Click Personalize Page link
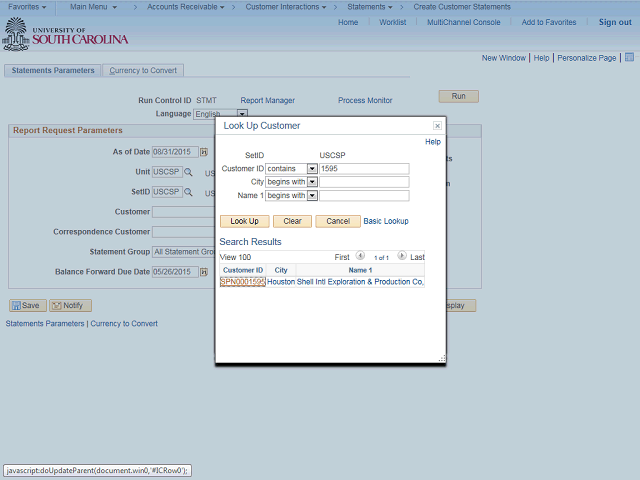The width and height of the screenshot is (640, 480). coord(587,58)
